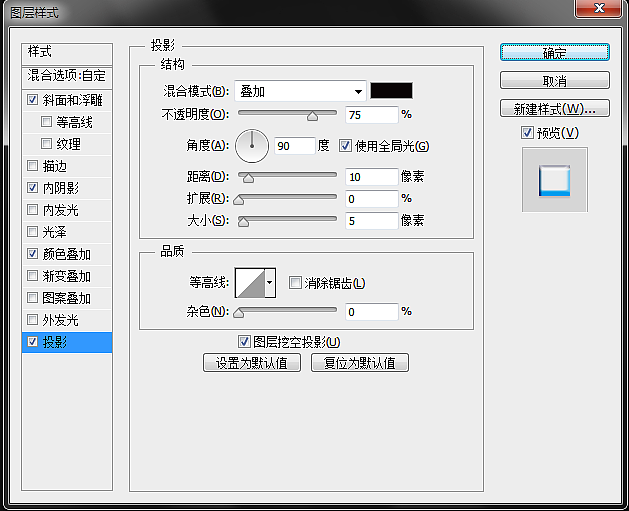This screenshot has height=511, width=629.
Task: Click the 扩展 slider handle
Action: tap(239, 200)
